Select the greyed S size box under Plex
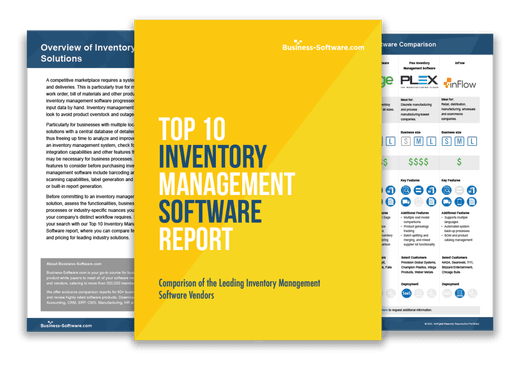This screenshot has height=371, width=519. [406, 141]
